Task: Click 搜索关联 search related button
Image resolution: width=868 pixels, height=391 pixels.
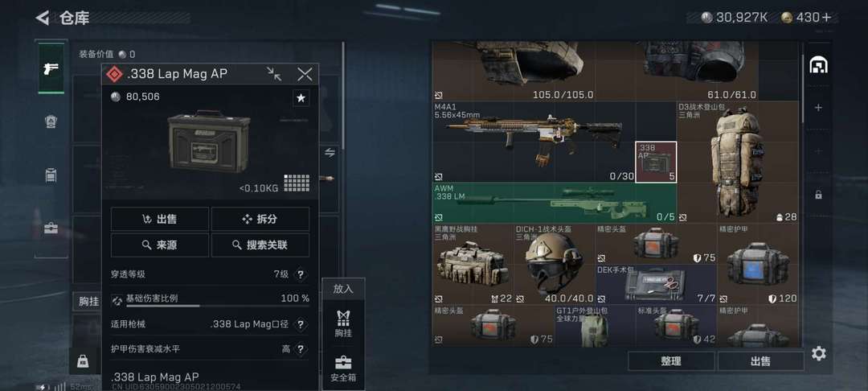Action: [x=260, y=245]
